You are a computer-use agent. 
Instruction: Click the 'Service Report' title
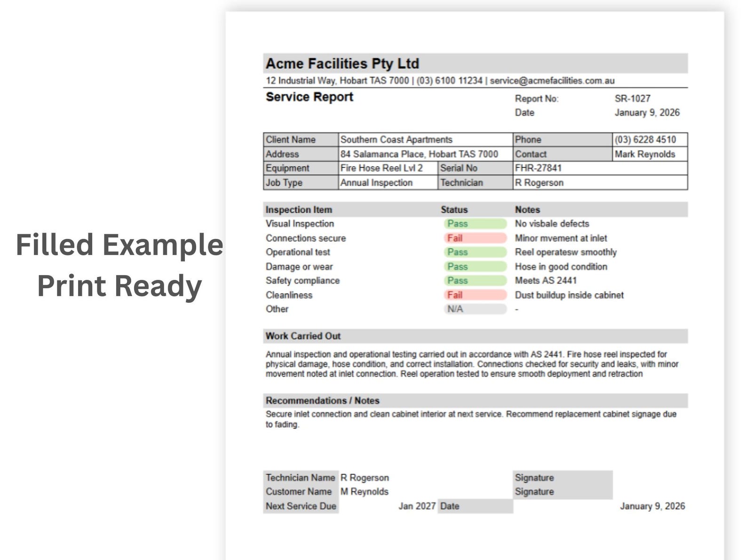[309, 97]
